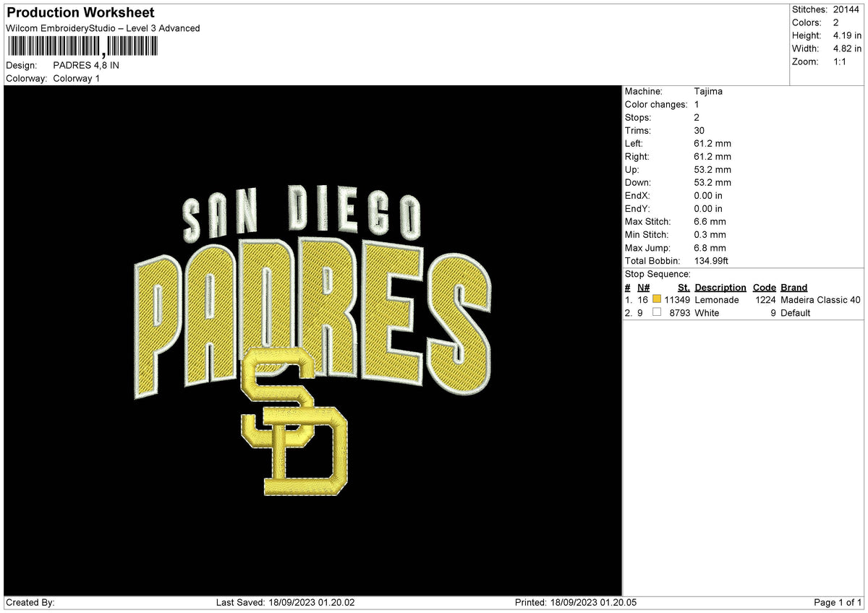Click 'Page 1 of 1' in footer
Viewport: 868px width, 613px height.
pos(838,603)
